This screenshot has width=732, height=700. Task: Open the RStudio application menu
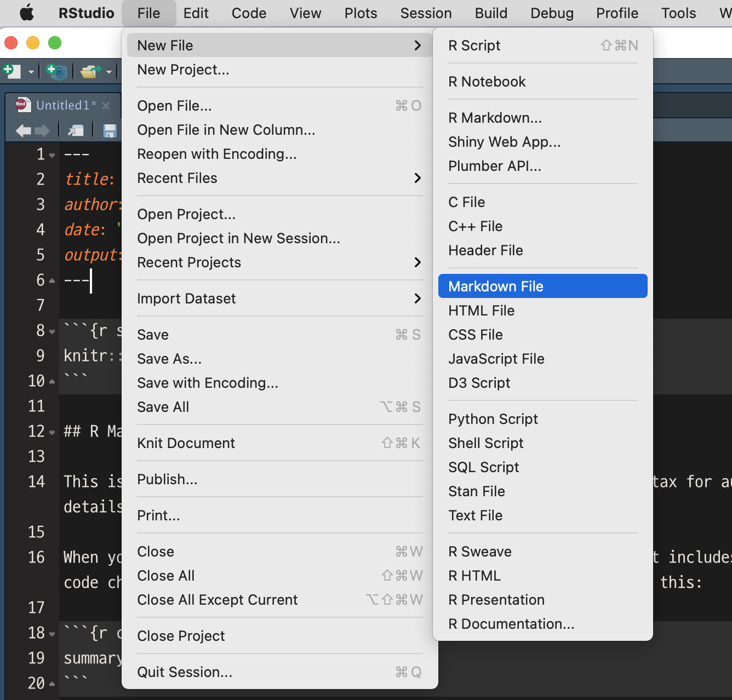87,13
